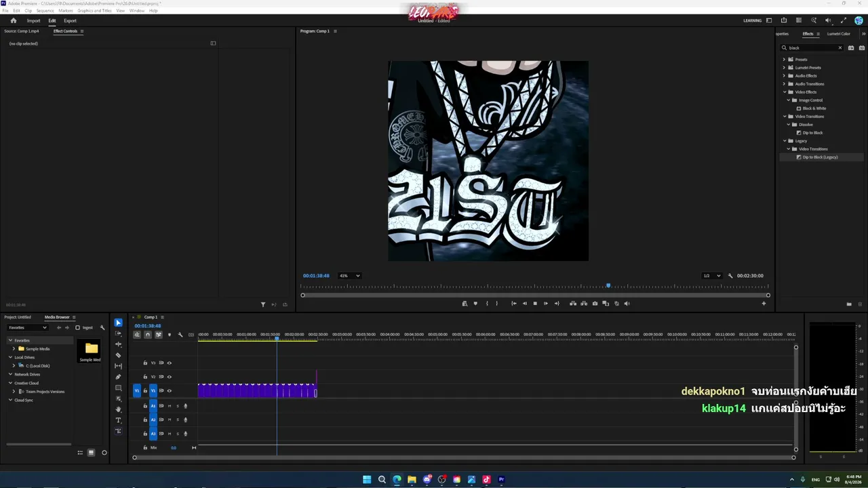Viewport: 868px width, 488px height.
Task: Open Premiere Pro from the Windows taskbar
Action: 501,480
